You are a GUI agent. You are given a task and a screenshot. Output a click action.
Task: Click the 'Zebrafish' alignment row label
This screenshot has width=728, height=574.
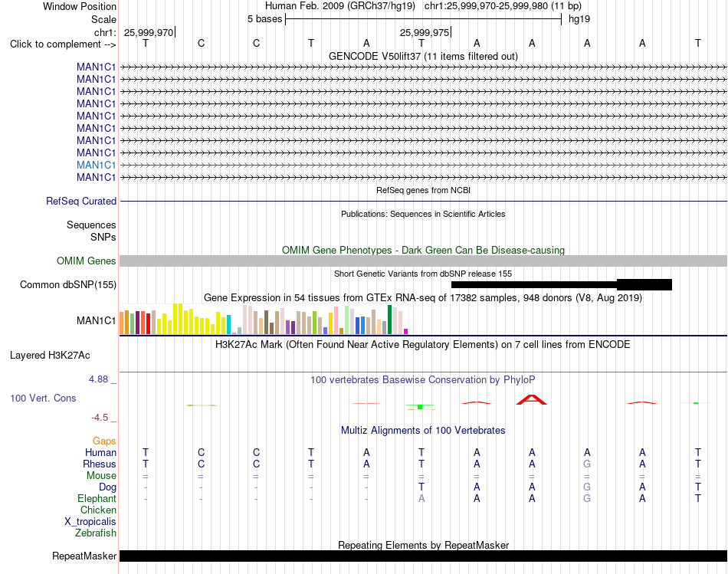click(x=96, y=533)
